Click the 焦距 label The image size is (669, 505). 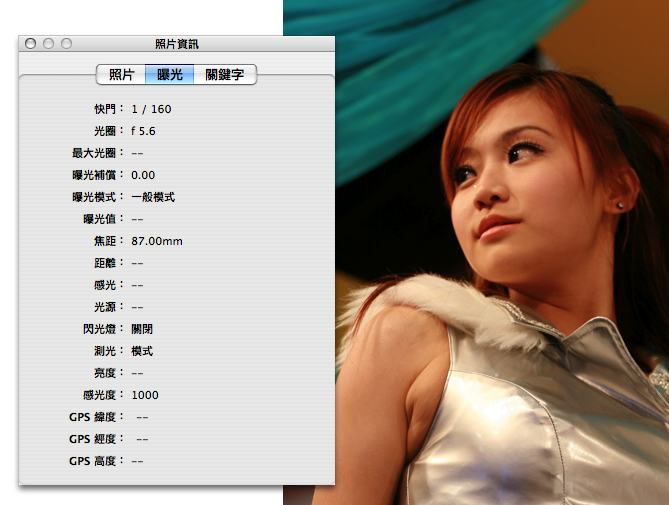pos(108,241)
